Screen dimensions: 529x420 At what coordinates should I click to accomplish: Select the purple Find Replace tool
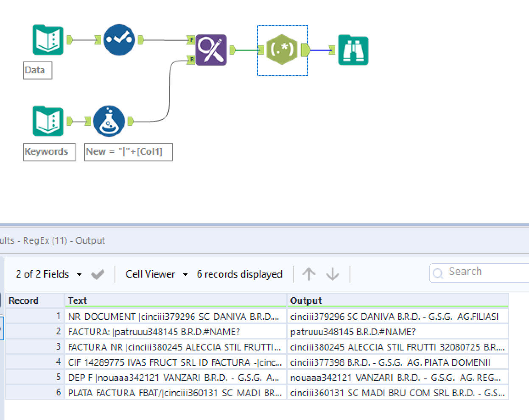coord(211,50)
